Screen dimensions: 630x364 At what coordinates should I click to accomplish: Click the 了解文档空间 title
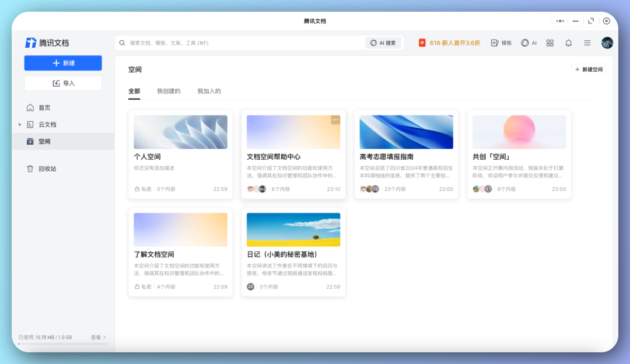click(154, 254)
